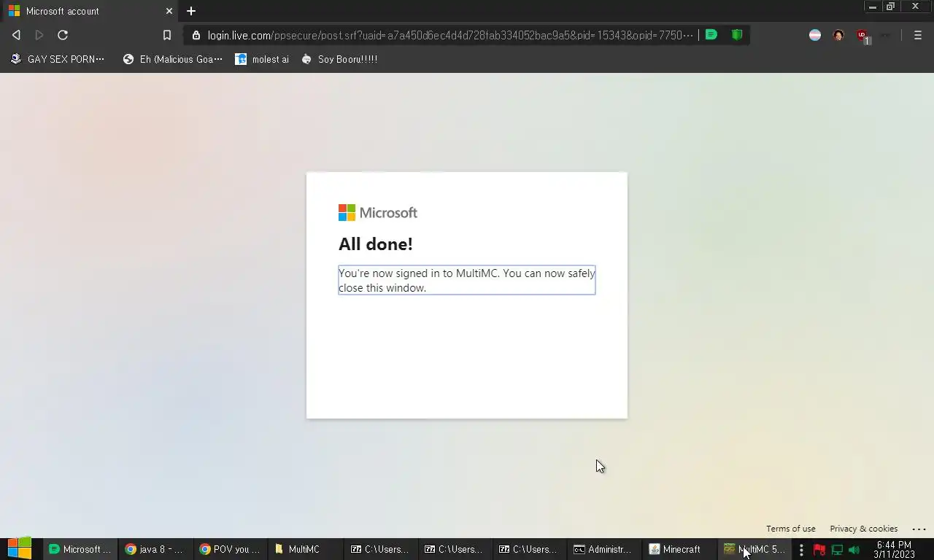Bookmark this page using the bookmark icon

tap(167, 35)
